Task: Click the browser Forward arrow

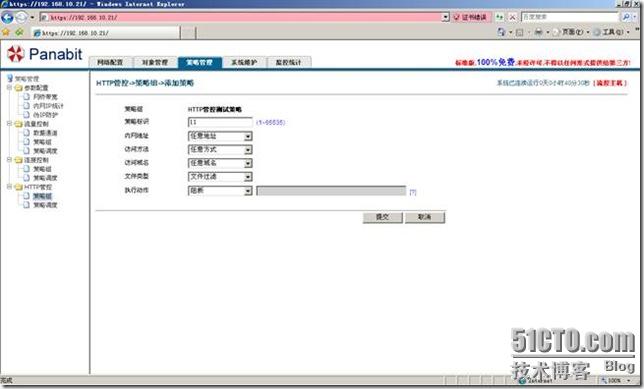Action: 21,17
